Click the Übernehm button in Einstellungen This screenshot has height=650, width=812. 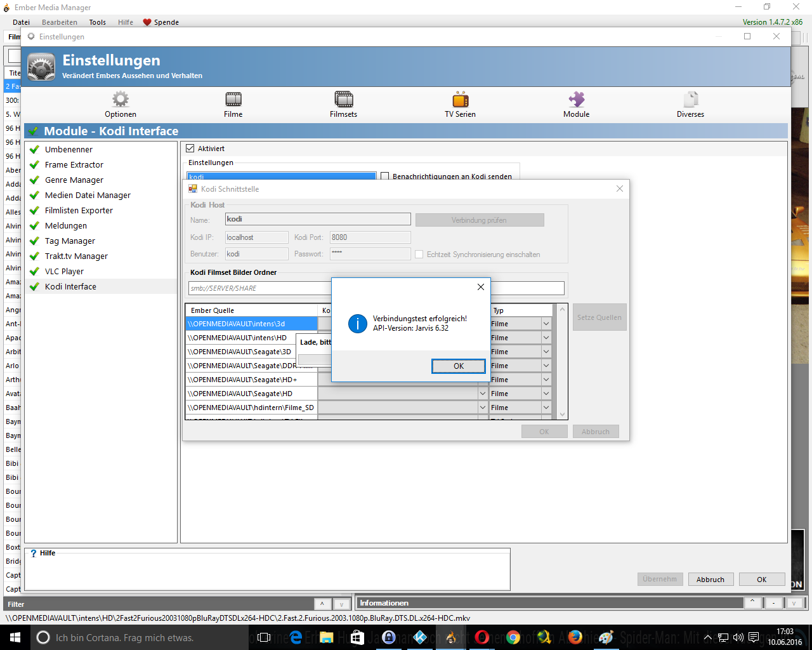(x=660, y=579)
